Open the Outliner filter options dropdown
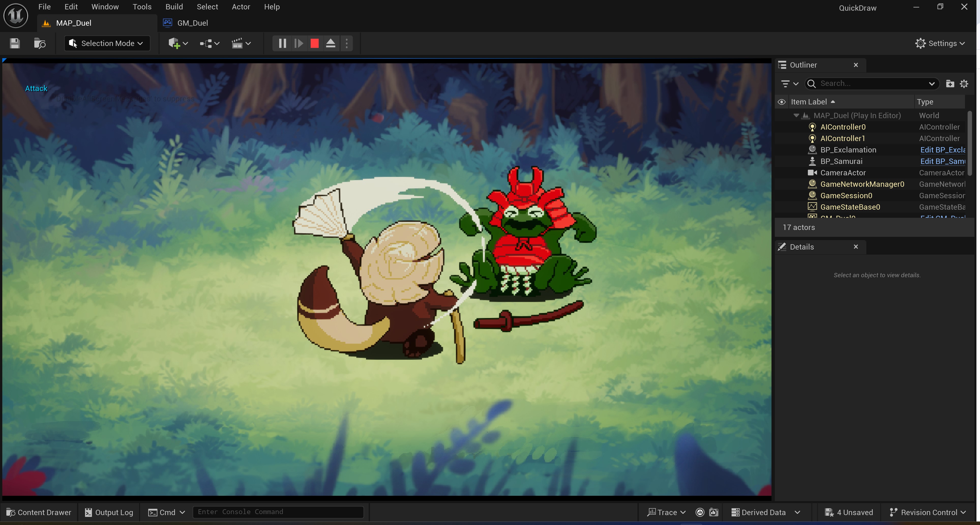The image size is (980, 525). 789,84
